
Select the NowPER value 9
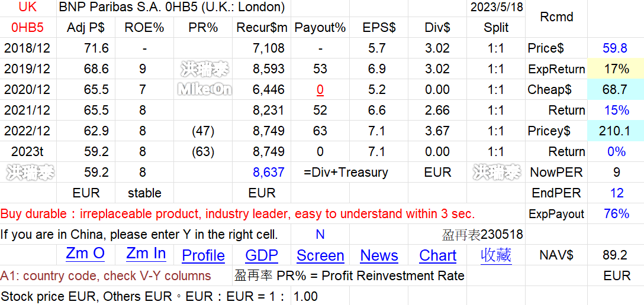tap(615, 172)
